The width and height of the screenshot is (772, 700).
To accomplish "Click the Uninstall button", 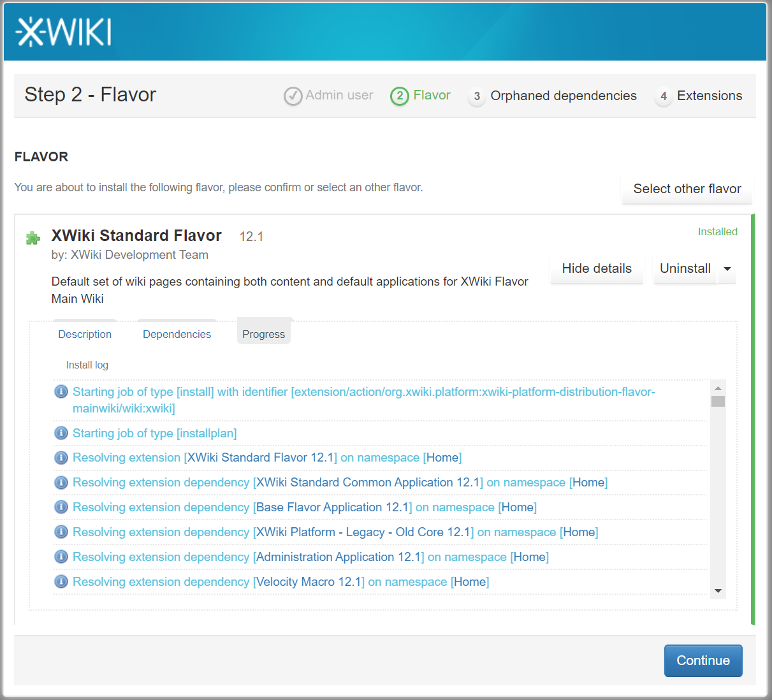I will (685, 268).
